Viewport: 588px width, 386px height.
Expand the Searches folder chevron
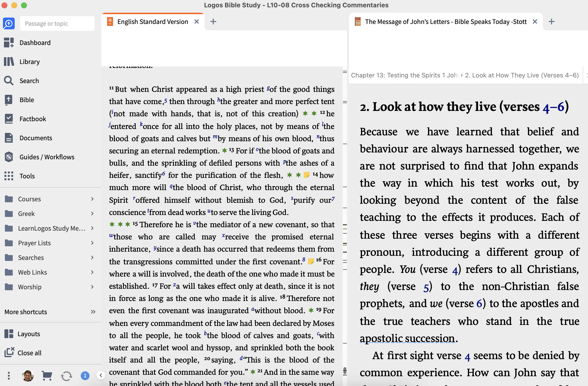[x=92, y=257]
